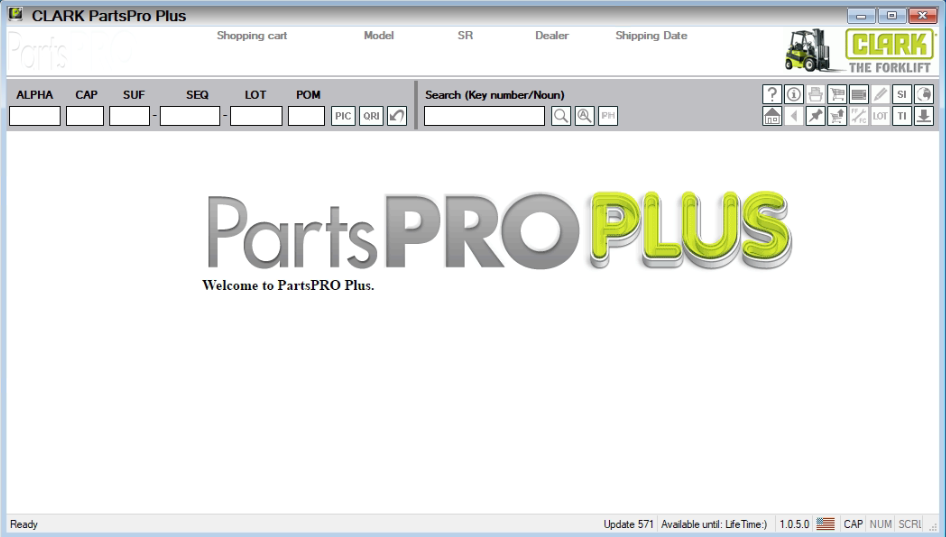Click the CLARK forklift logo
Image resolution: width=946 pixels, height=537 pixels.
point(860,51)
